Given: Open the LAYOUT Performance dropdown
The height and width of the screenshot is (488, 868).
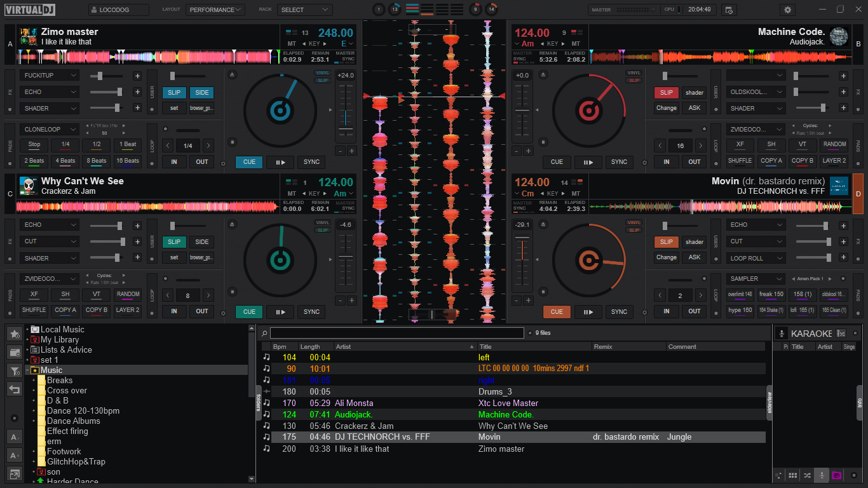Looking at the screenshot, I should (x=215, y=10).
